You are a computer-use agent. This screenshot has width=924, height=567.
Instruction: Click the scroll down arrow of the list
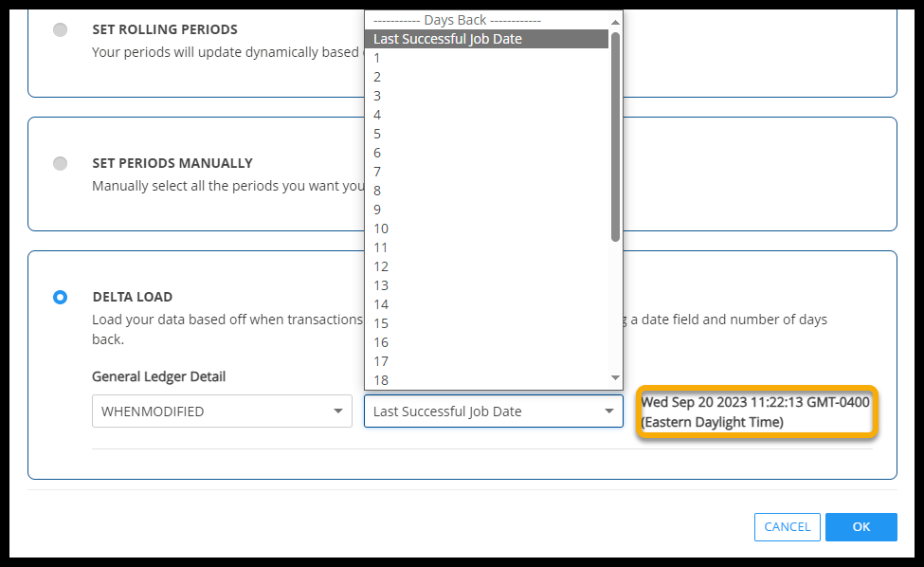[615, 377]
